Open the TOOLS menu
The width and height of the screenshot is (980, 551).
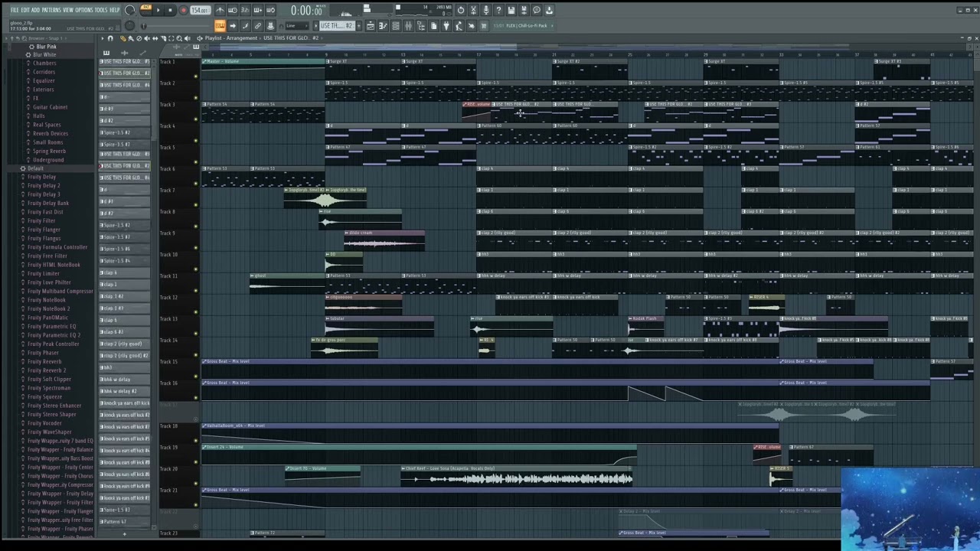[x=101, y=10]
